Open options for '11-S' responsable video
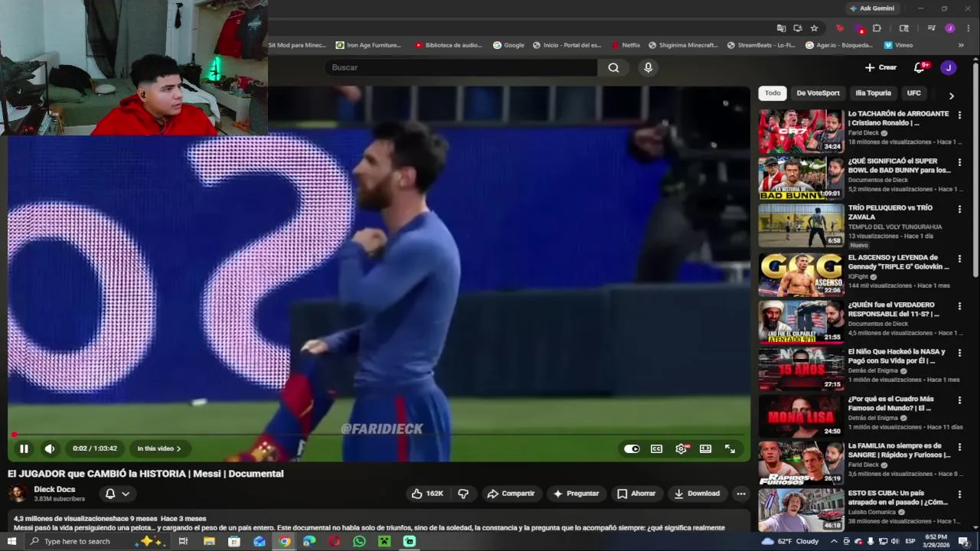This screenshot has width=980, height=551. pos(959,306)
